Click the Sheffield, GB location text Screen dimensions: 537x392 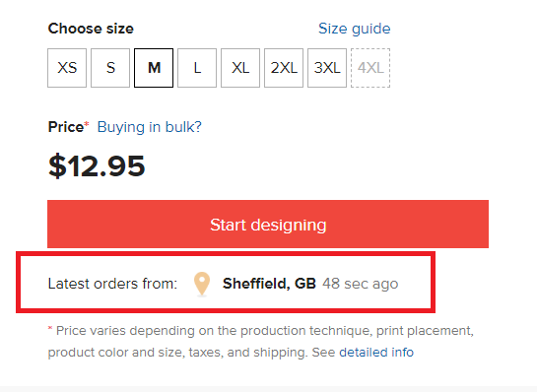(x=269, y=284)
